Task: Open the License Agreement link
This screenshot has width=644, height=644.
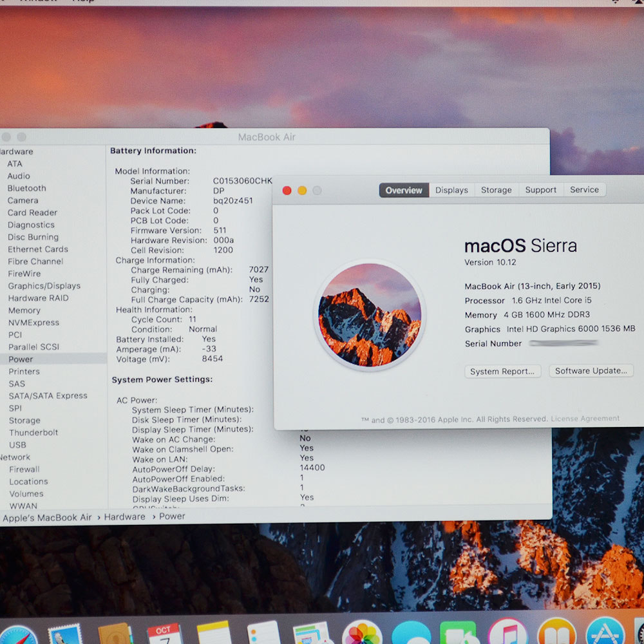Action: coord(585,419)
